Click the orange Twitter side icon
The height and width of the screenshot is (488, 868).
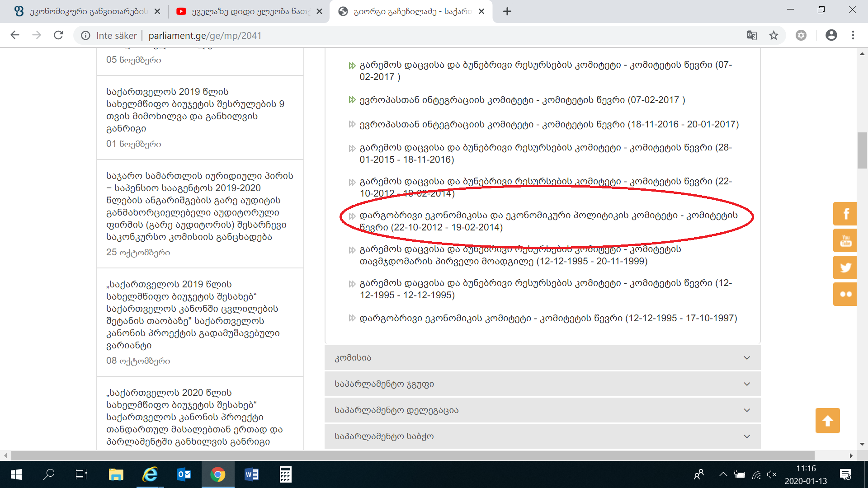click(x=845, y=267)
